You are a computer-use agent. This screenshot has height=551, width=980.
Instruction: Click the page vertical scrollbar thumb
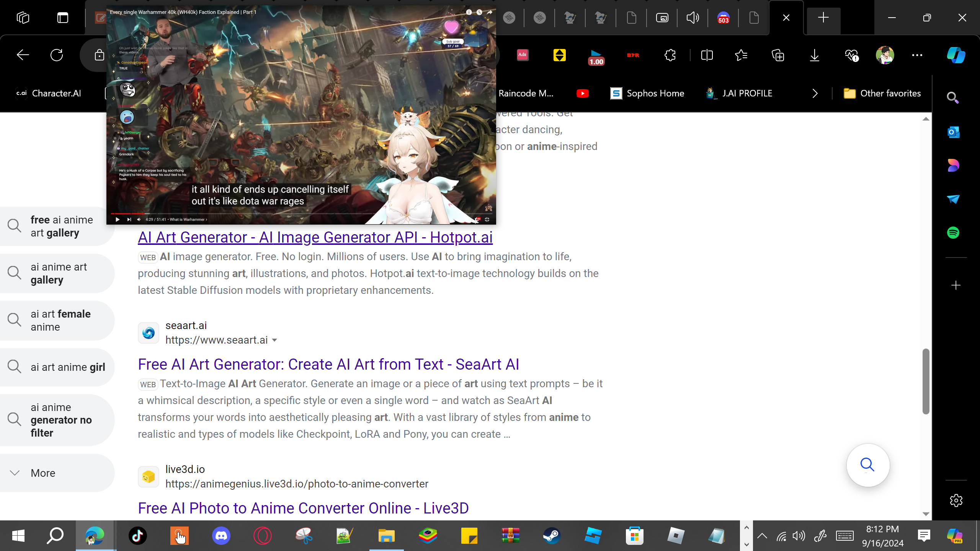(926, 381)
